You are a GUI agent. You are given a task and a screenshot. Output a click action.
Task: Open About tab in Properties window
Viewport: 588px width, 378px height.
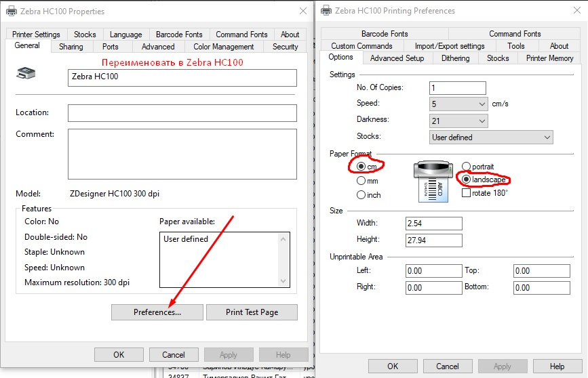290,35
